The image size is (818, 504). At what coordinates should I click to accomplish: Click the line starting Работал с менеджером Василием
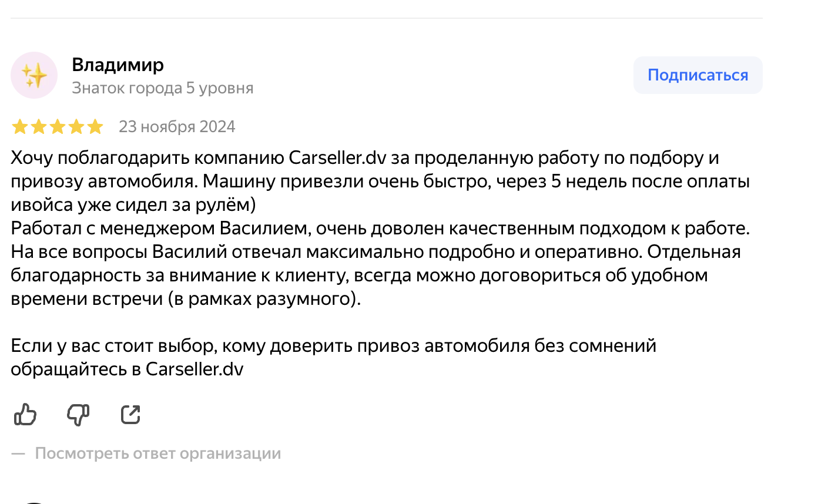380,229
